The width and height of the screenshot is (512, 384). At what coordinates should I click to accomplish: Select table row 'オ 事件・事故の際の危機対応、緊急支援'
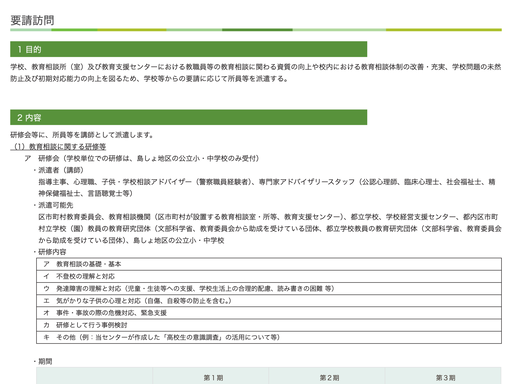pyautogui.click(x=269, y=313)
